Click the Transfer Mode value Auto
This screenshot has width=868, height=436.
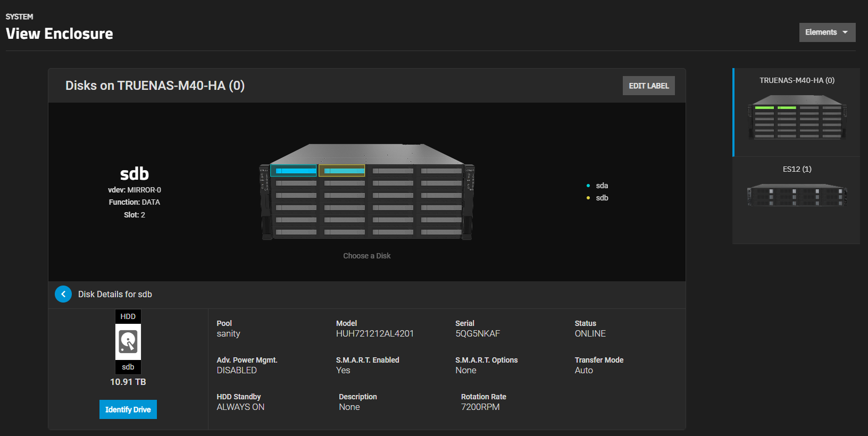coord(584,370)
